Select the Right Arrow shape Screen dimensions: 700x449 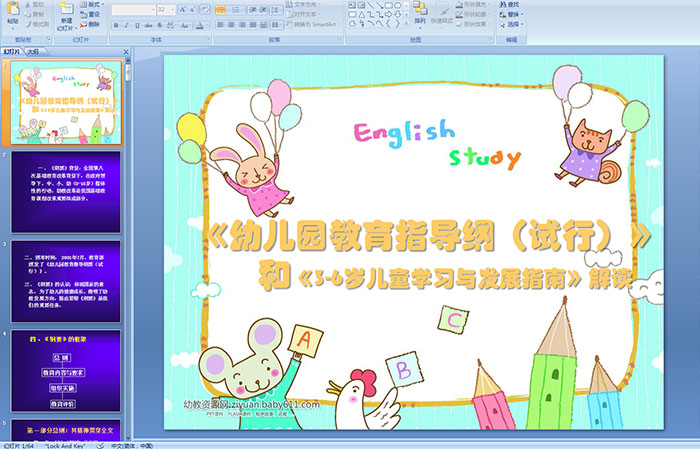[388, 14]
